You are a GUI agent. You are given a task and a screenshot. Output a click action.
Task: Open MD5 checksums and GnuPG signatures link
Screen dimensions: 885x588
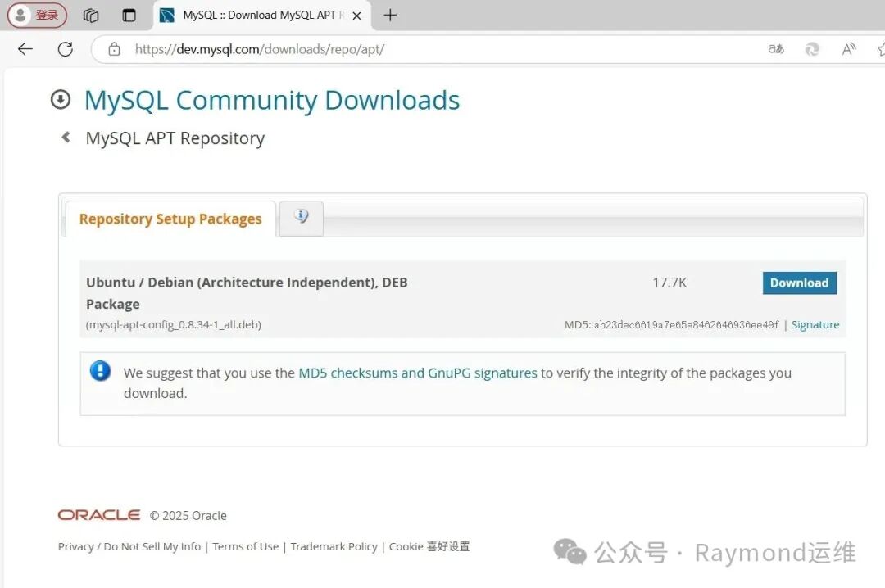418,373
